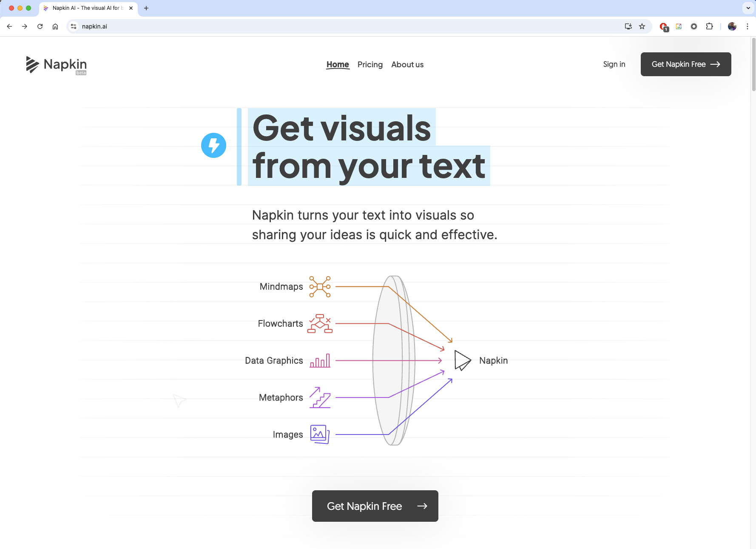Click the Mindmaps label

point(281,287)
